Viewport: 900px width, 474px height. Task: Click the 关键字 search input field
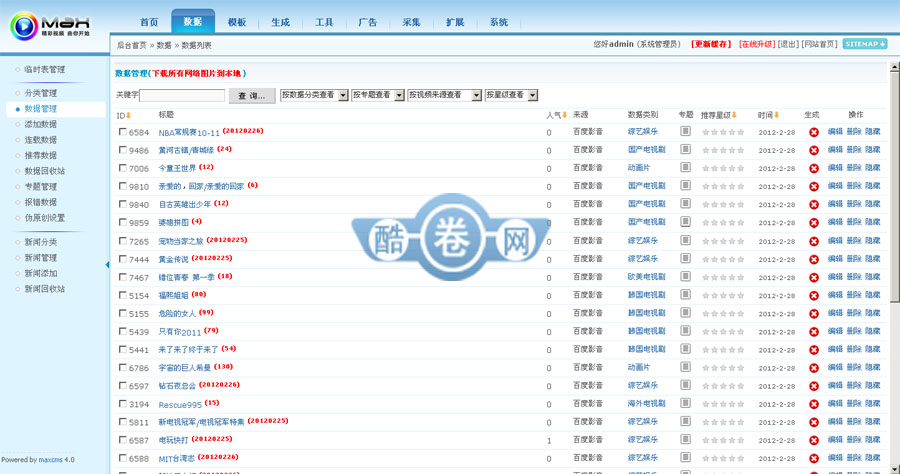point(182,95)
